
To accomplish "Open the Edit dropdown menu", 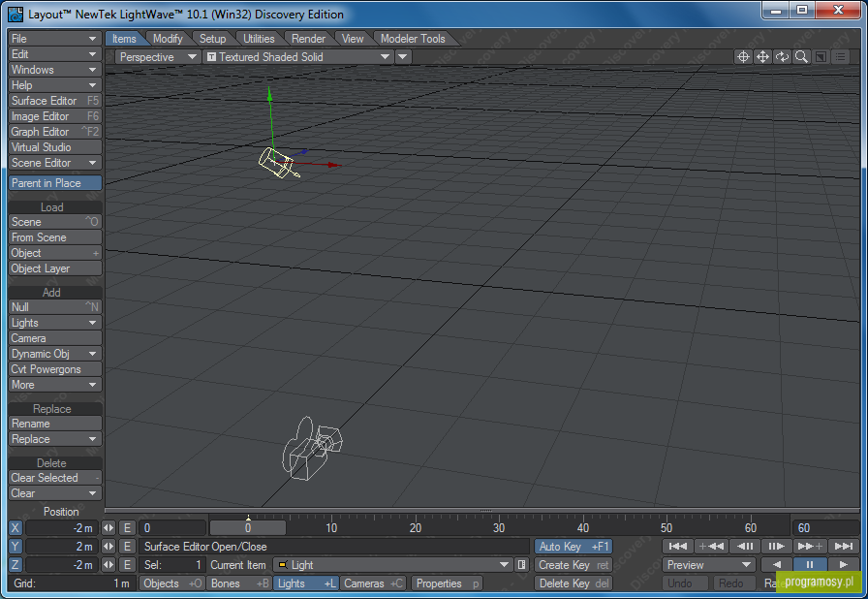I will coord(55,53).
